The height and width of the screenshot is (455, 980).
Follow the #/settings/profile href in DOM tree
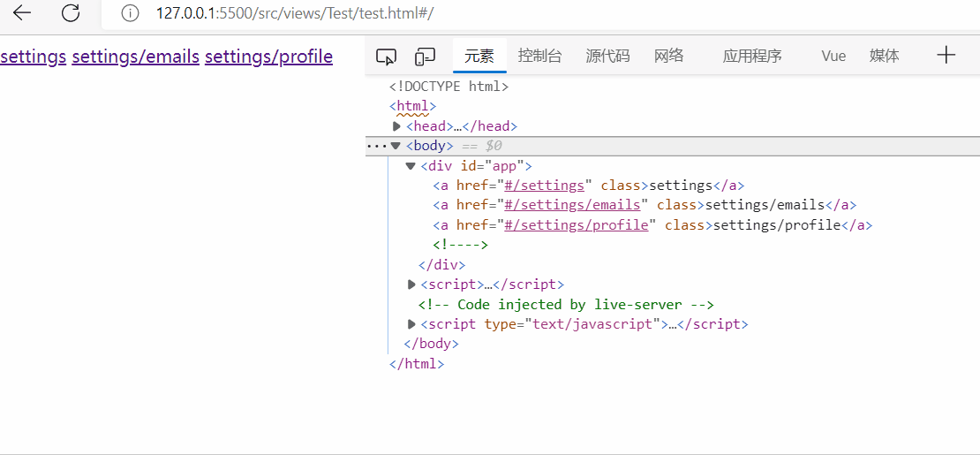[x=577, y=225]
